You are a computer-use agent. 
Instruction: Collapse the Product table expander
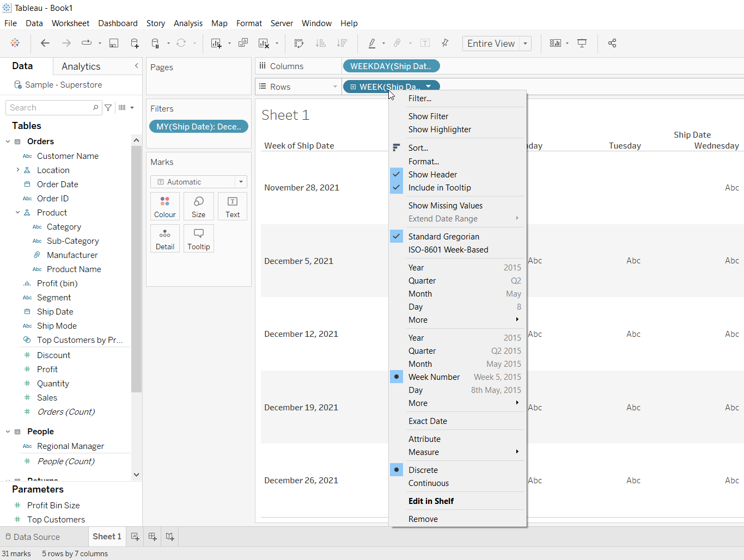click(x=17, y=212)
